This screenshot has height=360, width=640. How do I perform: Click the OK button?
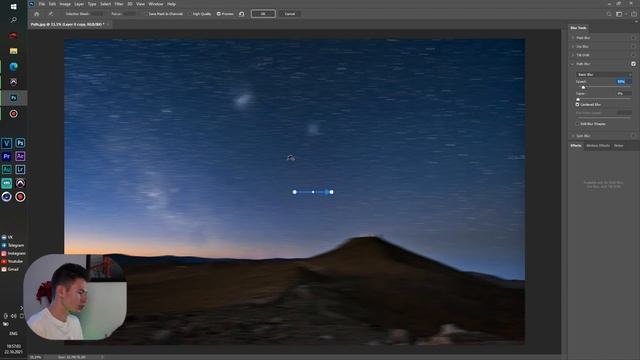[263, 14]
